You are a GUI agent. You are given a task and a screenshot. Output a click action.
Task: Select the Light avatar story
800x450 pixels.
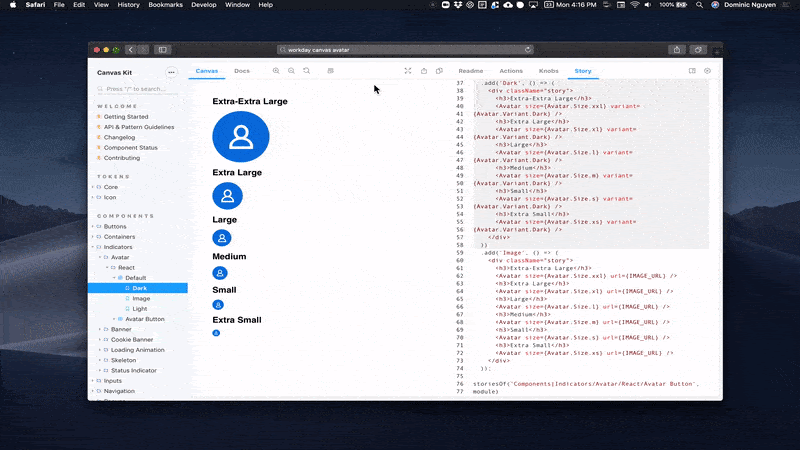[140, 309]
